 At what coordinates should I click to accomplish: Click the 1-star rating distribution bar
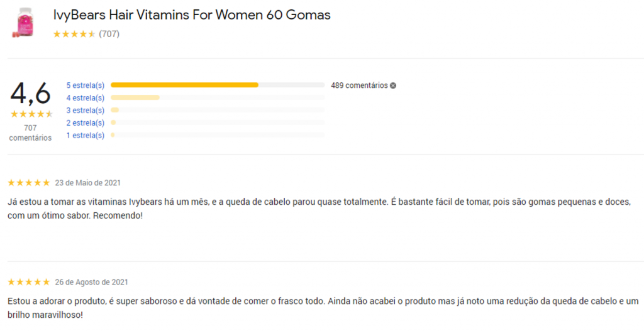coord(217,135)
